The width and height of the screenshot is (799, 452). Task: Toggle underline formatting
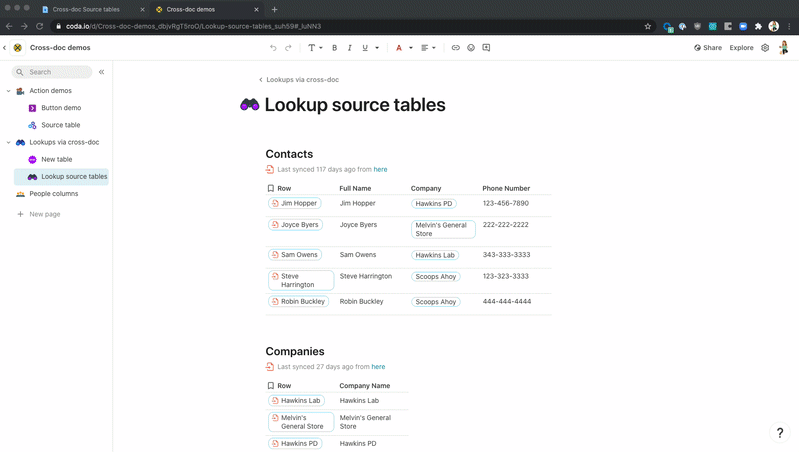[x=365, y=48]
